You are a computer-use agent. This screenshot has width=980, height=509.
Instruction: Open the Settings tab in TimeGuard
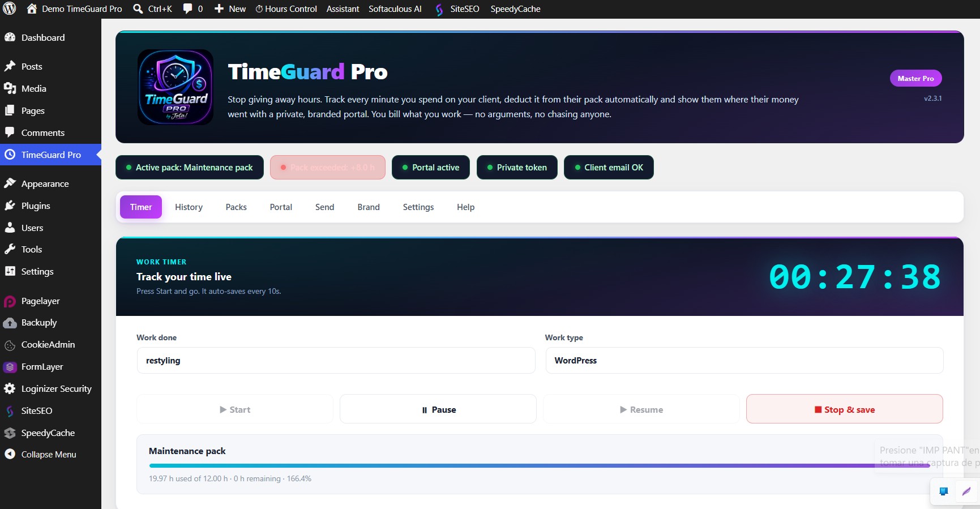tap(418, 207)
